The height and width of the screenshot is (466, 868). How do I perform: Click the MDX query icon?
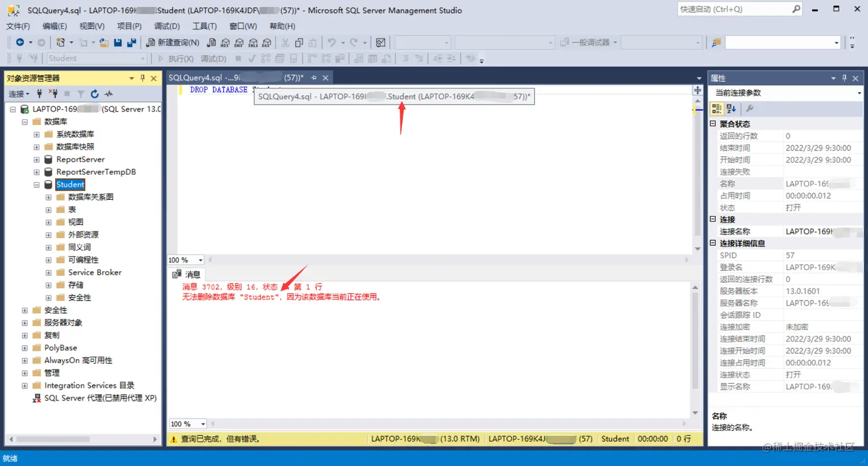click(226, 43)
